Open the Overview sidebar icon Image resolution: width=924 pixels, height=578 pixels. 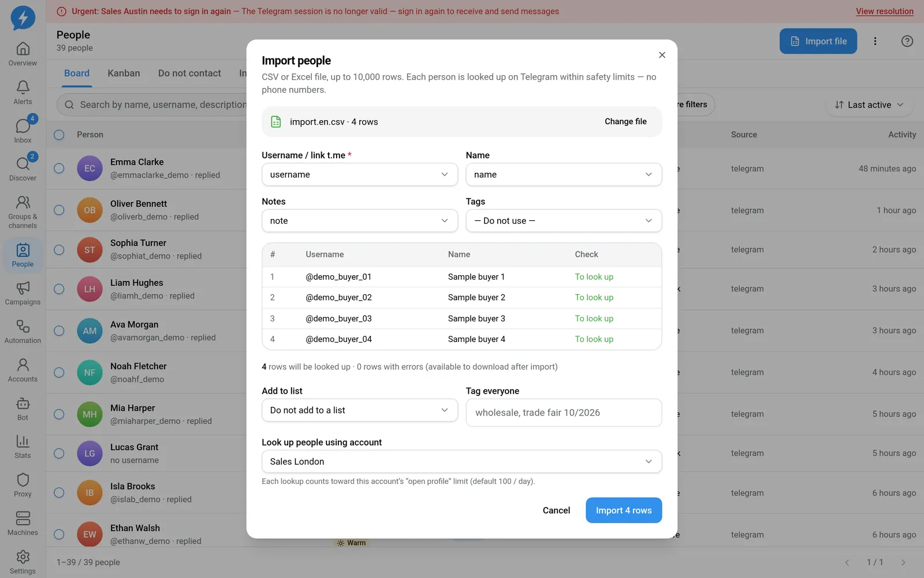pos(23,54)
